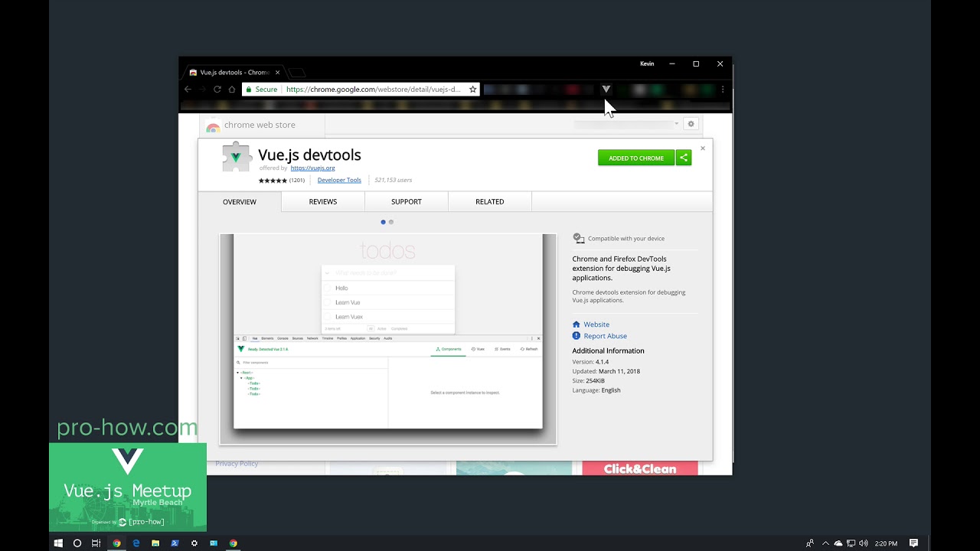The width and height of the screenshot is (980, 551).
Task: Click the 2:20 PM taskbar clock
Action: [886, 543]
